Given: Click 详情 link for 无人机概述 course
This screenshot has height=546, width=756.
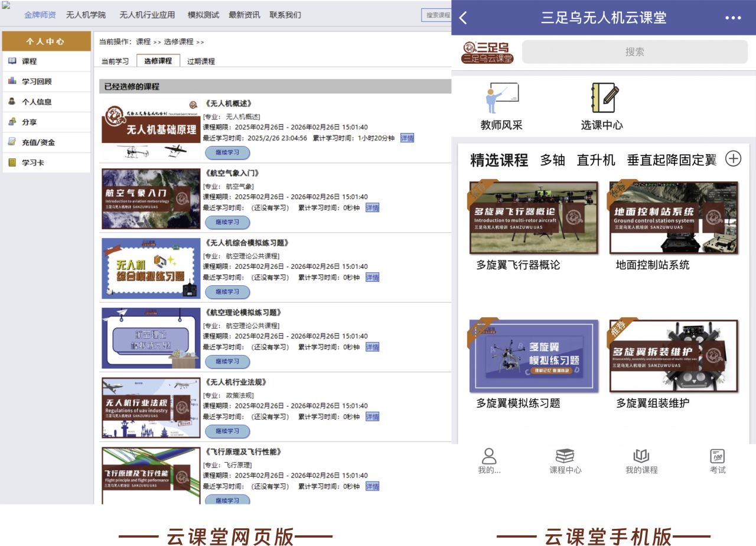Looking at the screenshot, I should [407, 138].
